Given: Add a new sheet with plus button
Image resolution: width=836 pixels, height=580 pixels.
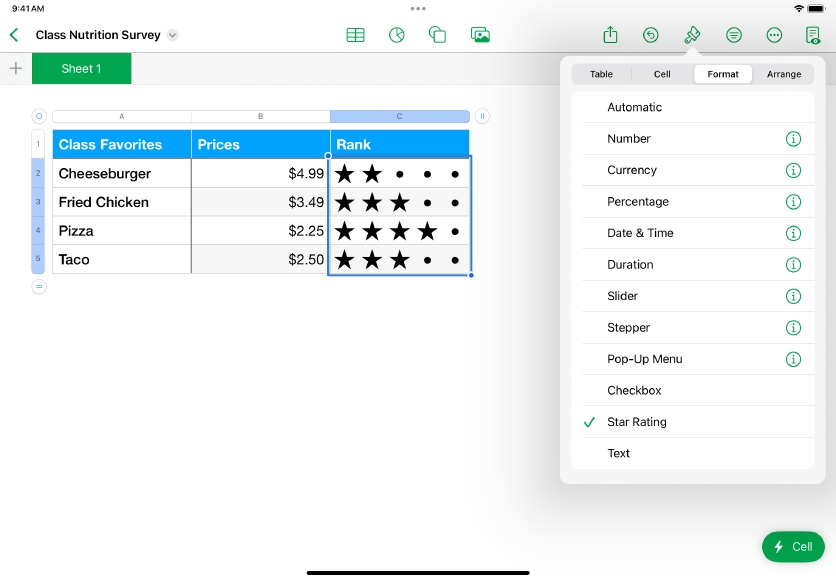Looking at the screenshot, I should (x=15, y=69).
